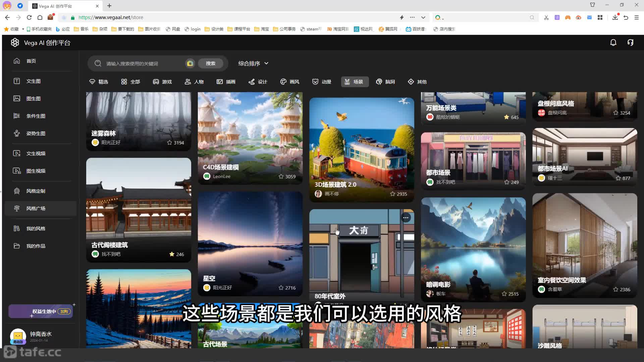
Task: Select the 画风 category tab
Action: 290,82
